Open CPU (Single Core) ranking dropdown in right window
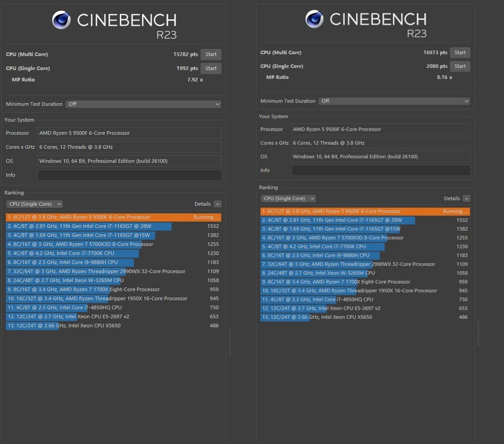 288,198
